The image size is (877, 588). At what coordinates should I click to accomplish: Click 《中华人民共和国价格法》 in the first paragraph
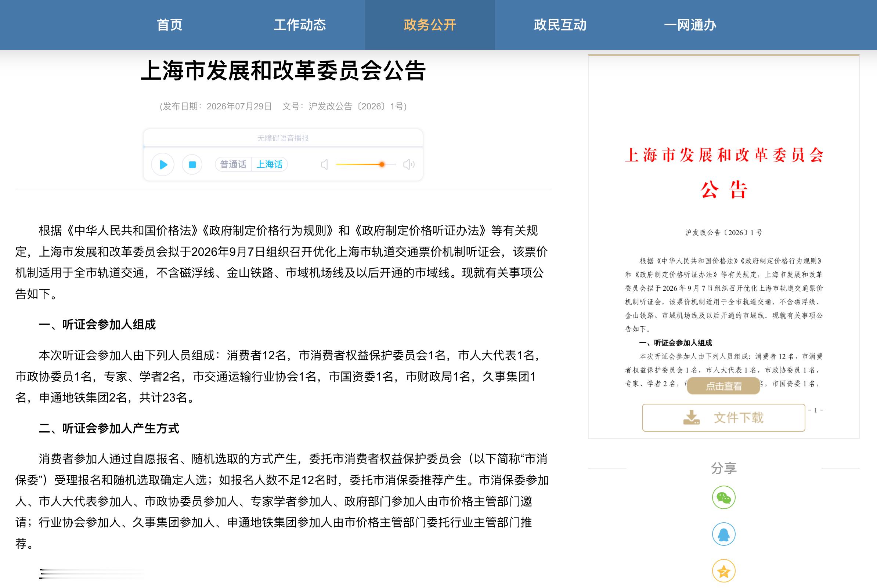click(133, 231)
